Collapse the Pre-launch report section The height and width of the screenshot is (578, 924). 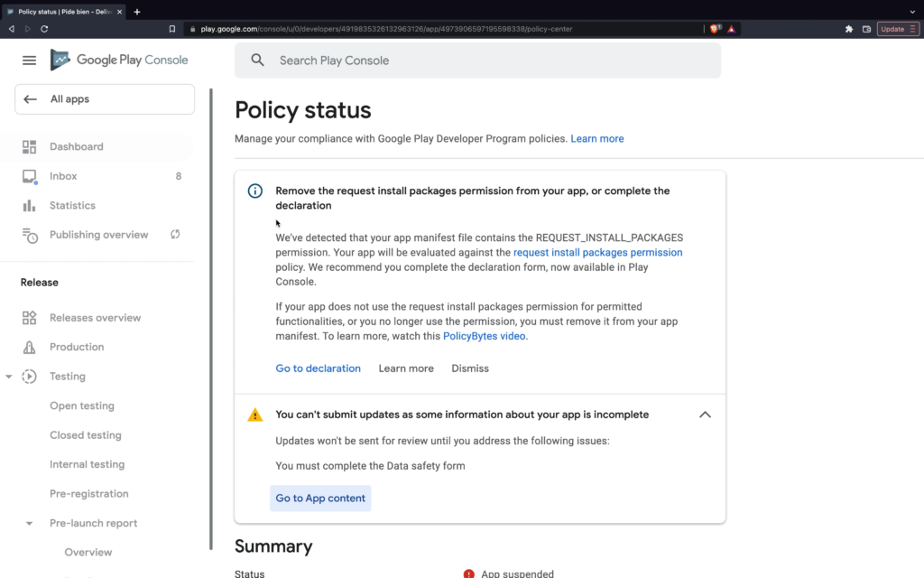click(x=30, y=524)
